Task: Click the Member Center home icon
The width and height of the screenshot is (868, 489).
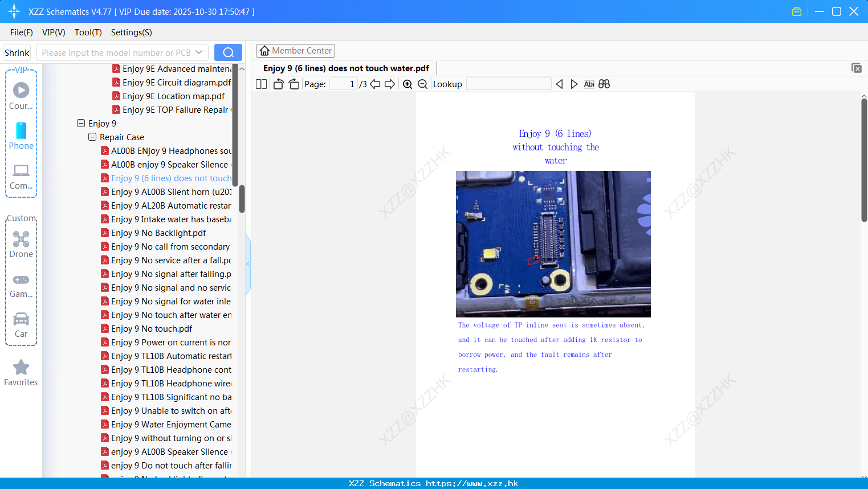Action: 264,51
